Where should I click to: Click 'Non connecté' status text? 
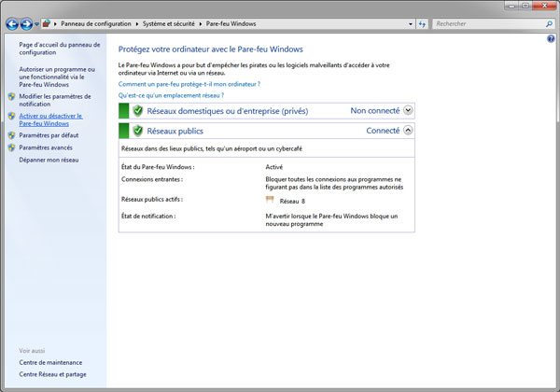[375, 111]
